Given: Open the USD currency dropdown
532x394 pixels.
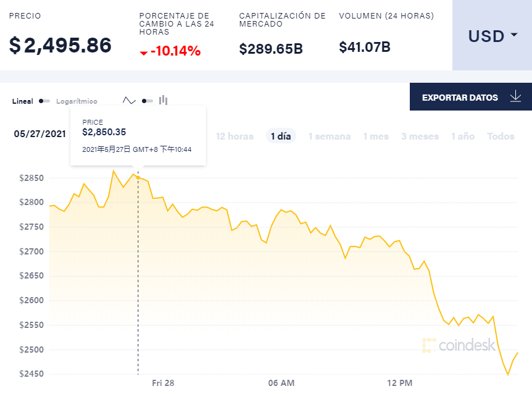Looking at the screenshot, I should pyautogui.click(x=492, y=36).
